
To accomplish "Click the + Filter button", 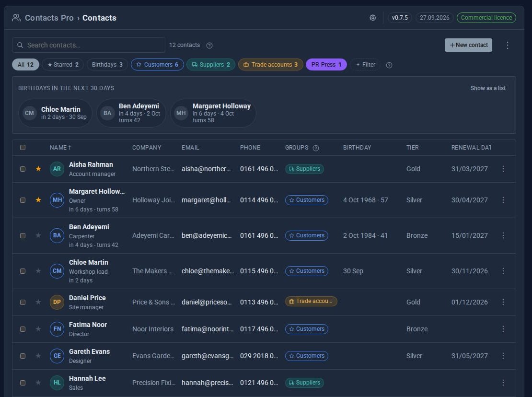I will click(x=365, y=64).
